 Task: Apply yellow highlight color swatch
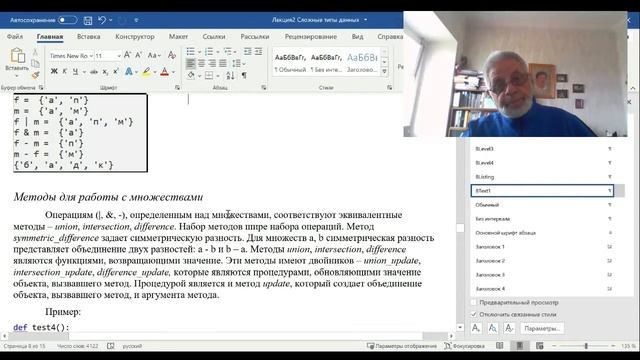point(147,72)
